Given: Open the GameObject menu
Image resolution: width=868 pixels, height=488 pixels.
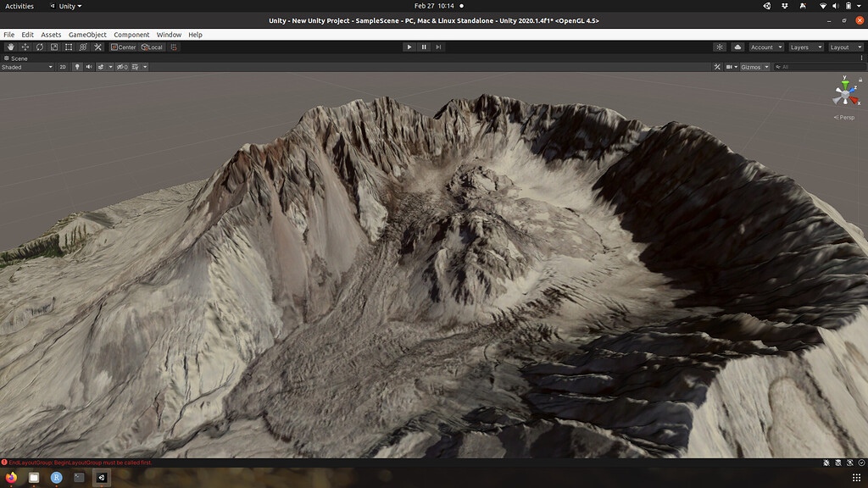Looking at the screenshot, I should [x=87, y=34].
